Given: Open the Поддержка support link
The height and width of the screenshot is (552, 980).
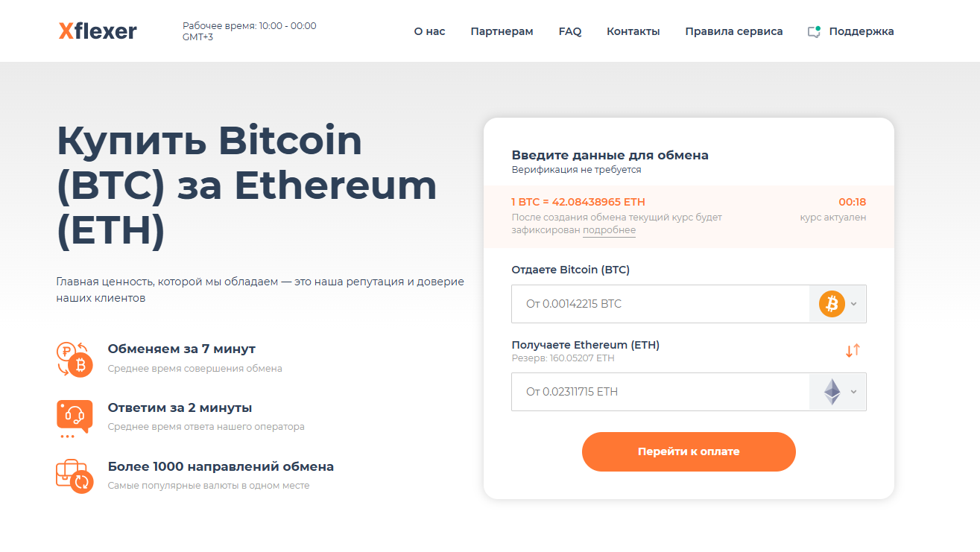Looking at the screenshot, I should click(861, 31).
